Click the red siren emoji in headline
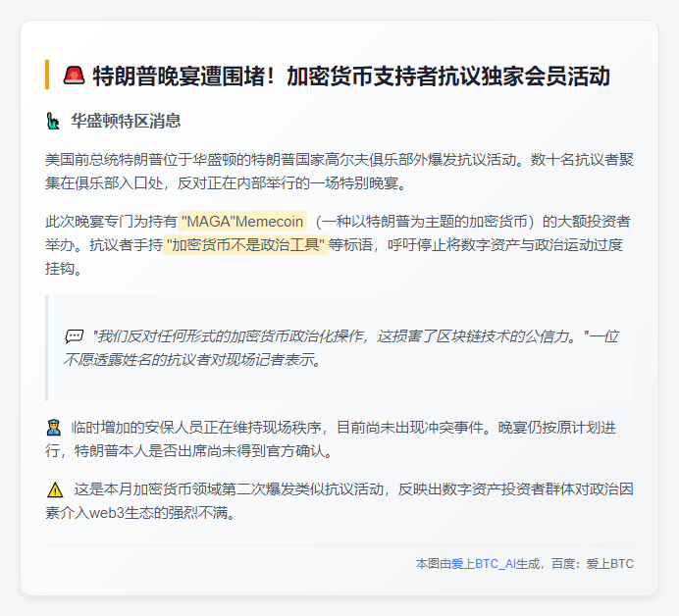The width and height of the screenshot is (679, 616). (74, 76)
